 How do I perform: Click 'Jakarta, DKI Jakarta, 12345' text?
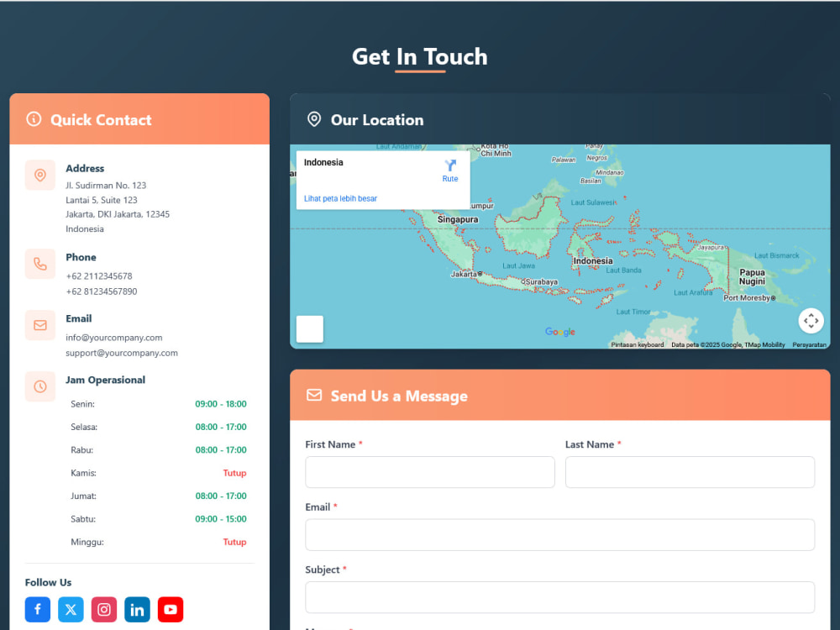(x=118, y=214)
